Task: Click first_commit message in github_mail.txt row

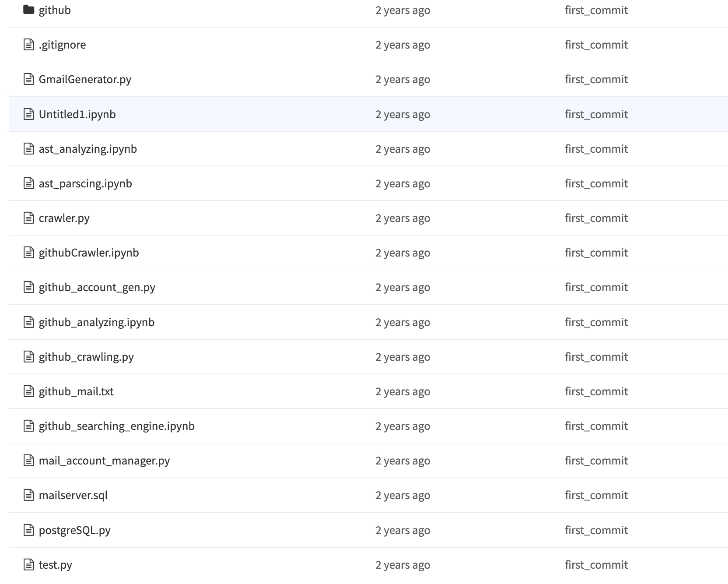Action: [x=596, y=391]
